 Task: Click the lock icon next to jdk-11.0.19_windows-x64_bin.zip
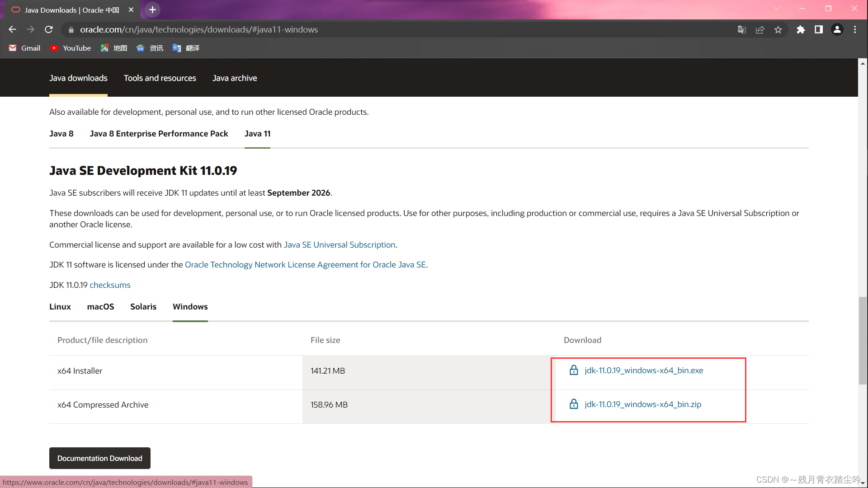tap(574, 404)
